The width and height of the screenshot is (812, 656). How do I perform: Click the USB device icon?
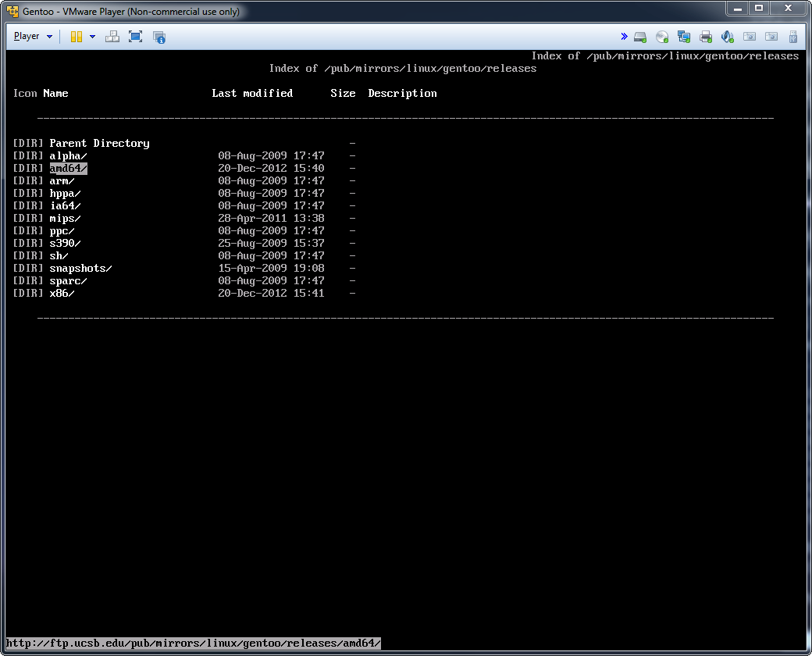tap(792, 37)
